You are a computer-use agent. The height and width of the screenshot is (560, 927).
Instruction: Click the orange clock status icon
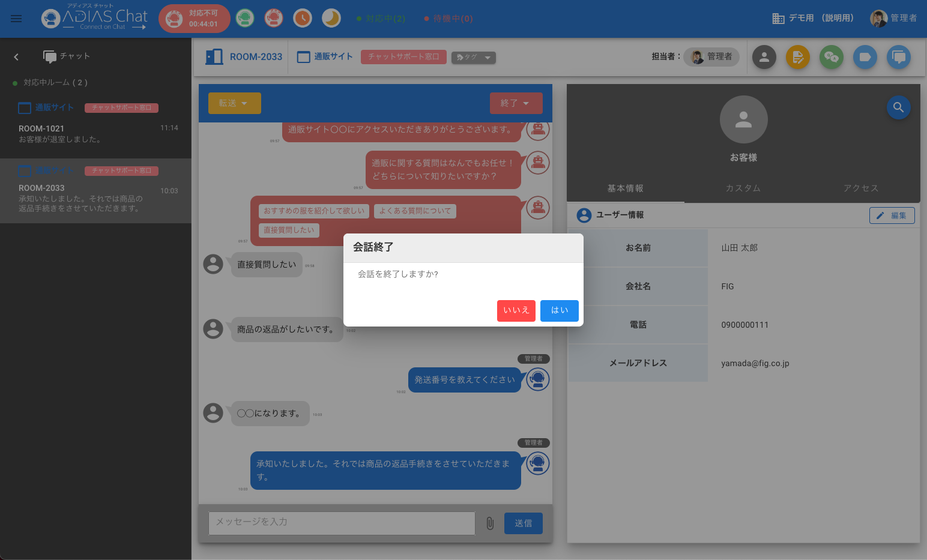pos(303,19)
